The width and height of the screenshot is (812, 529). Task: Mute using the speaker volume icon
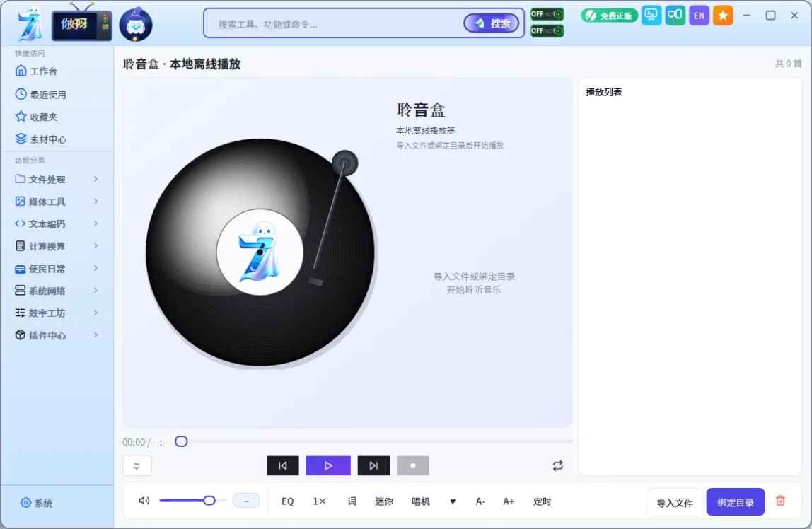(144, 501)
